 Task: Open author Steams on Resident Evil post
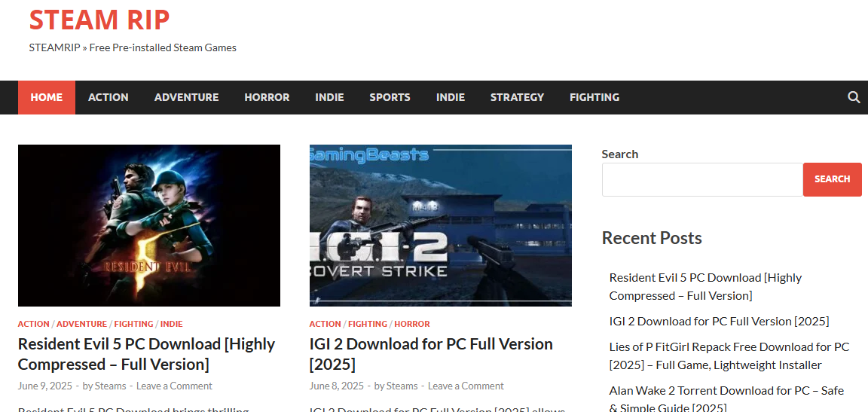coord(110,386)
